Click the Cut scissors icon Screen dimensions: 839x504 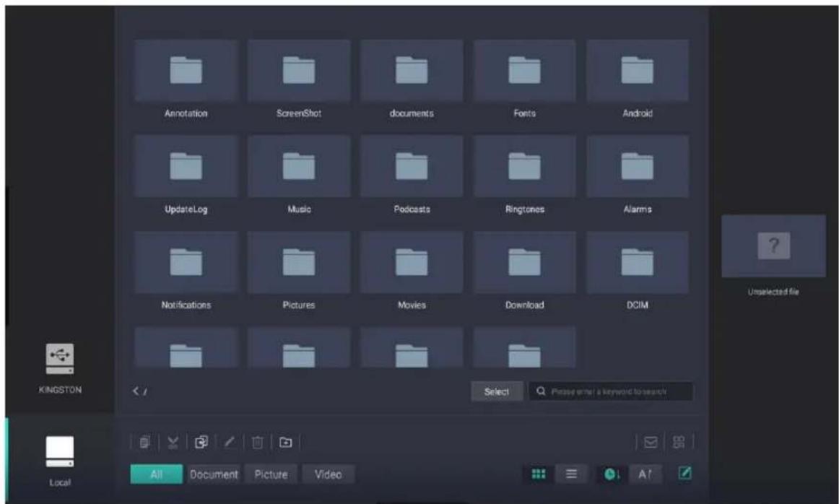click(x=173, y=443)
